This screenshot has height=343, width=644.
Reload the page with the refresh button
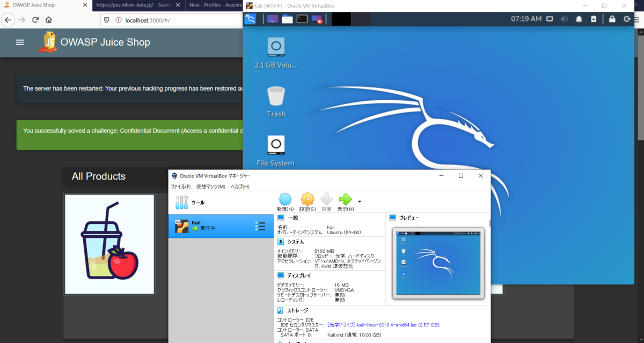[35, 20]
